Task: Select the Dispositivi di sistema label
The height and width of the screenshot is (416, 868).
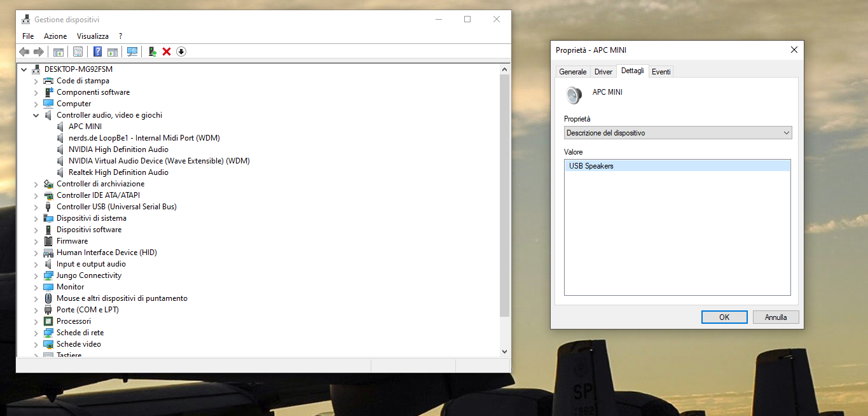Action: tap(92, 218)
